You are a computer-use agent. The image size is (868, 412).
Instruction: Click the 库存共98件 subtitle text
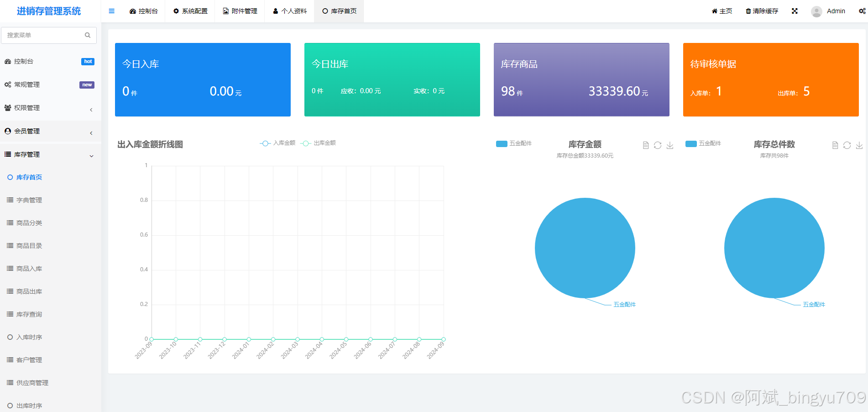[774, 156]
